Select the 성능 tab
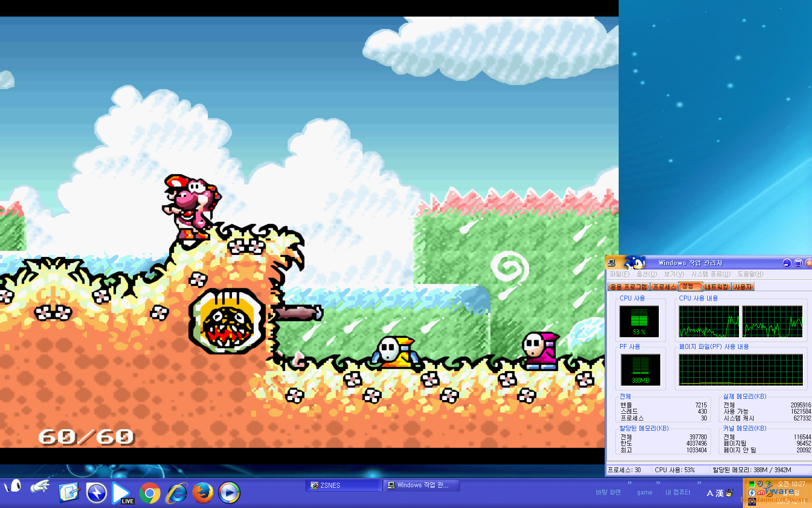This screenshot has width=812, height=508. pyautogui.click(x=690, y=286)
